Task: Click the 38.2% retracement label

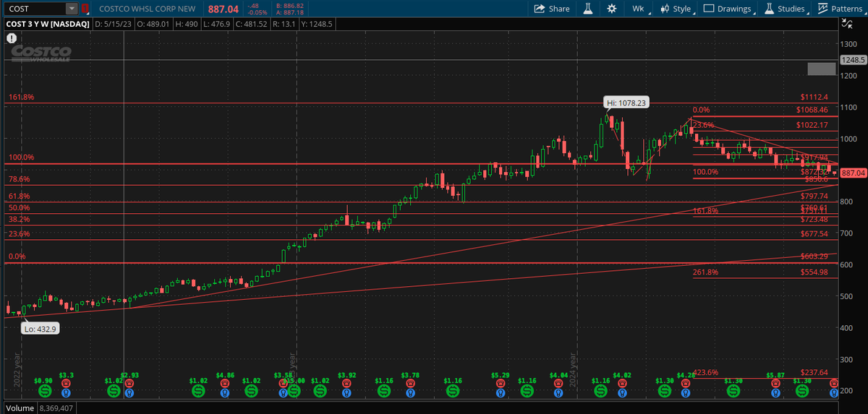Action: click(20, 219)
